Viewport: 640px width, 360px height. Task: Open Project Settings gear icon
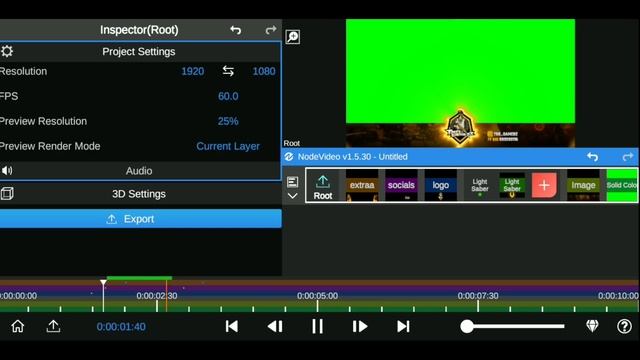[7, 51]
